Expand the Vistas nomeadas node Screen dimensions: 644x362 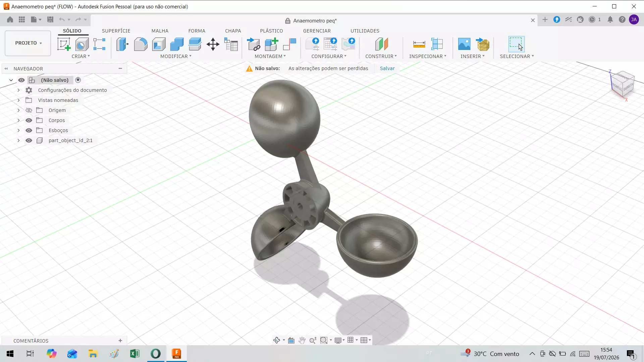tap(18, 100)
